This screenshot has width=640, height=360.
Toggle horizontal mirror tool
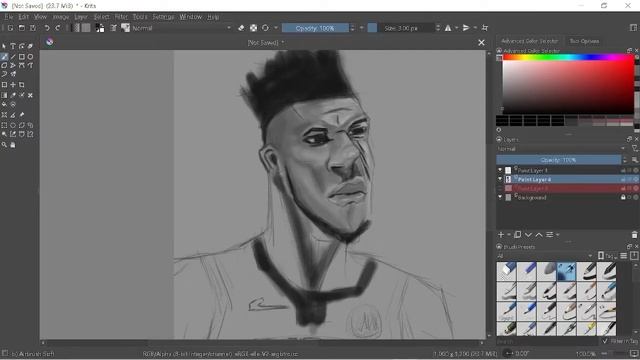pos(448,28)
